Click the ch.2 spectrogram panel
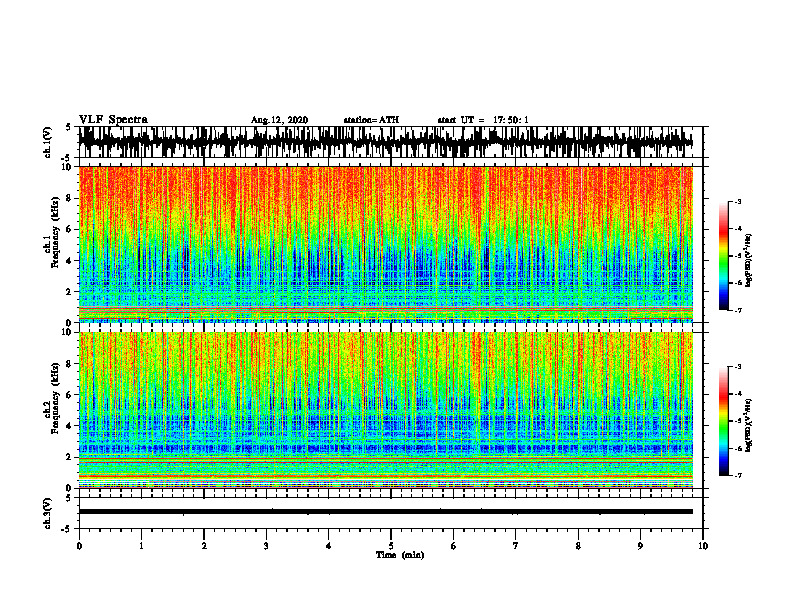Screen dimensions: 792x612 (x=386, y=410)
